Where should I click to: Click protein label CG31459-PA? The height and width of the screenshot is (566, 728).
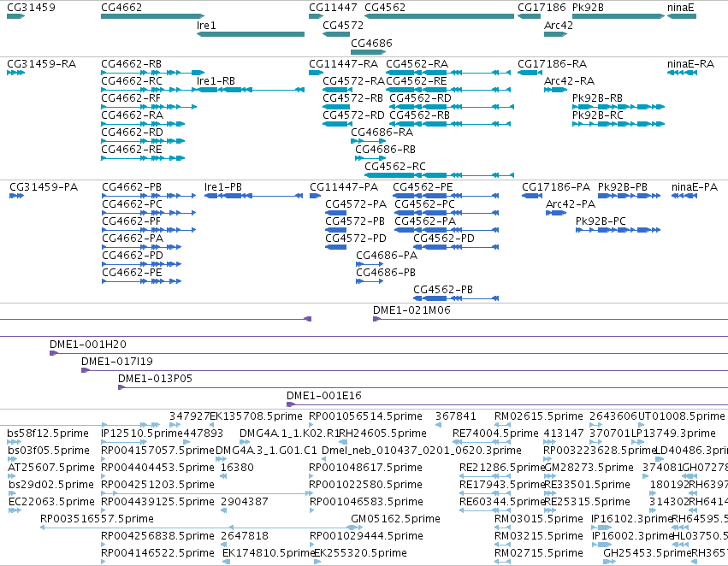[44, 187]
